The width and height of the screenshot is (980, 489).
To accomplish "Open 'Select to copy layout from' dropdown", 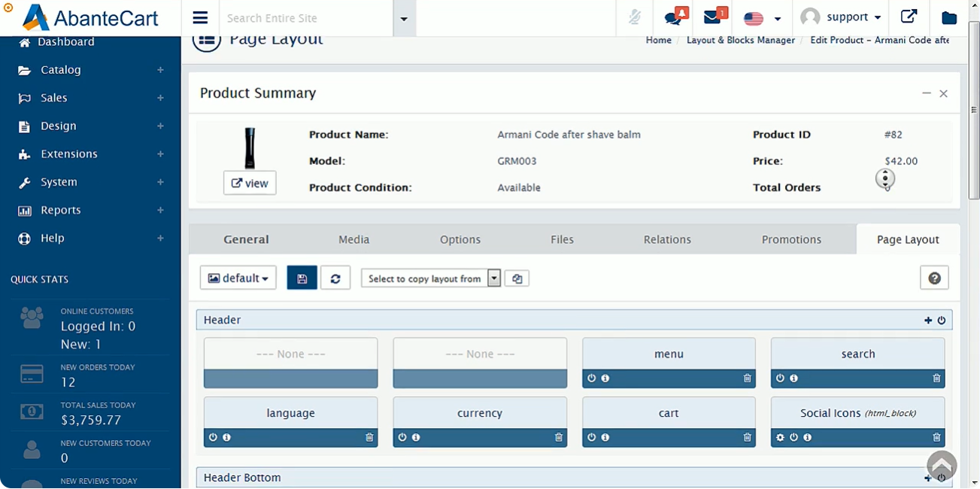I will 431,278.
